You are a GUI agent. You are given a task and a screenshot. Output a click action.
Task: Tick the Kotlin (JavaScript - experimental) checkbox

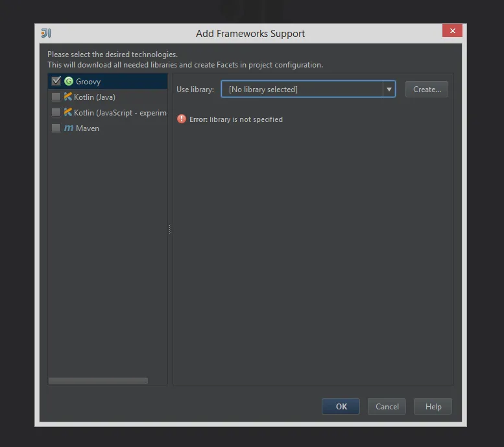[x=56, y=112]
